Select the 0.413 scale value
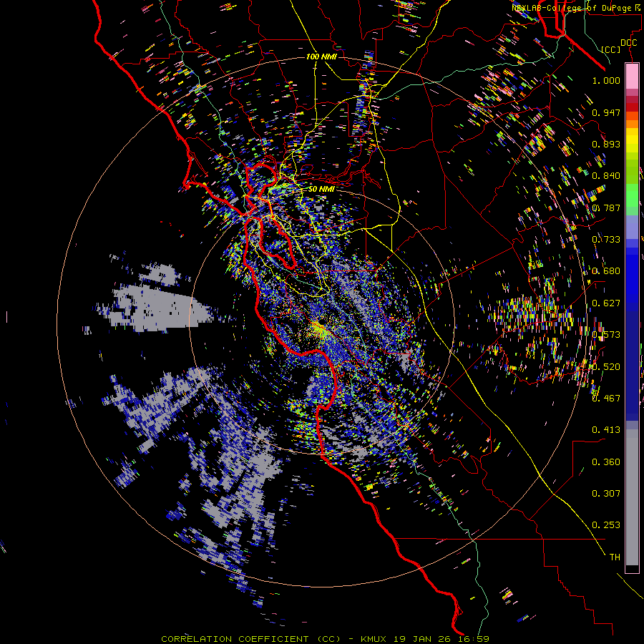Viewport: 644px width, 644px height. 606,430
